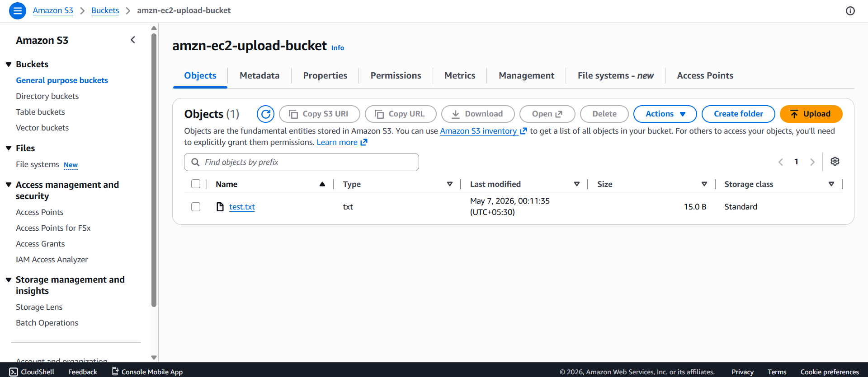Click the Learn more link
Screen dimensions: 868x377
[x=342, y=142]
